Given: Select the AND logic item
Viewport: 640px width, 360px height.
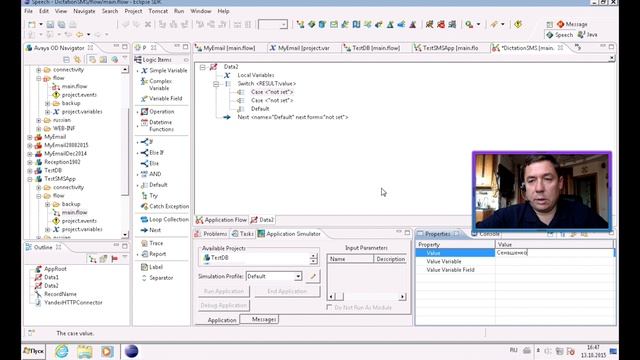Looking at the screenshot, I should (151, 174).
